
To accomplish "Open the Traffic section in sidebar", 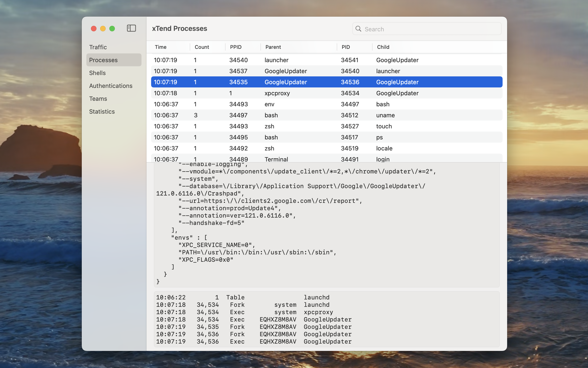I will point(98,47).
